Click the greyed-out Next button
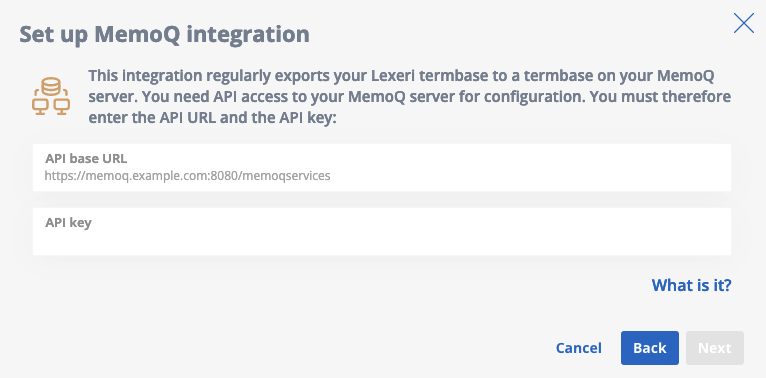This screenshot has width=766, height=378. point(715,348)
